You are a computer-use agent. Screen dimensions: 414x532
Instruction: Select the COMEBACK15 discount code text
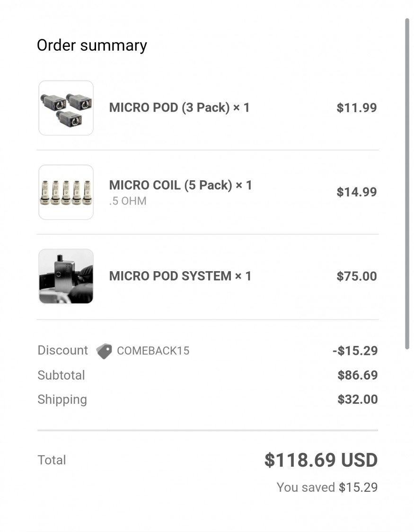[x=153, y=351]
